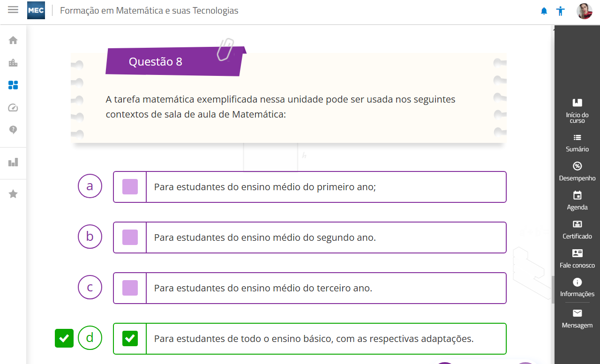Click the dashboard grid icon in sidebar
This screenshot has height=364, width=600.
[13, 85]
